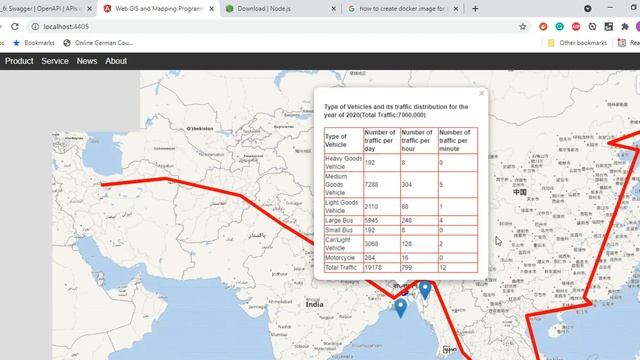Click Number of traffic per hour header
640x360 pixels.
pyautogui.click(x=419, y=140)
